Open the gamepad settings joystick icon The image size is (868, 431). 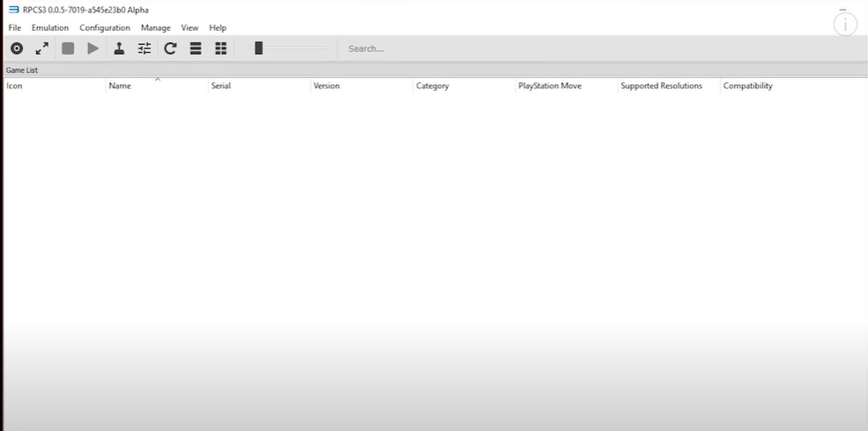119,48
